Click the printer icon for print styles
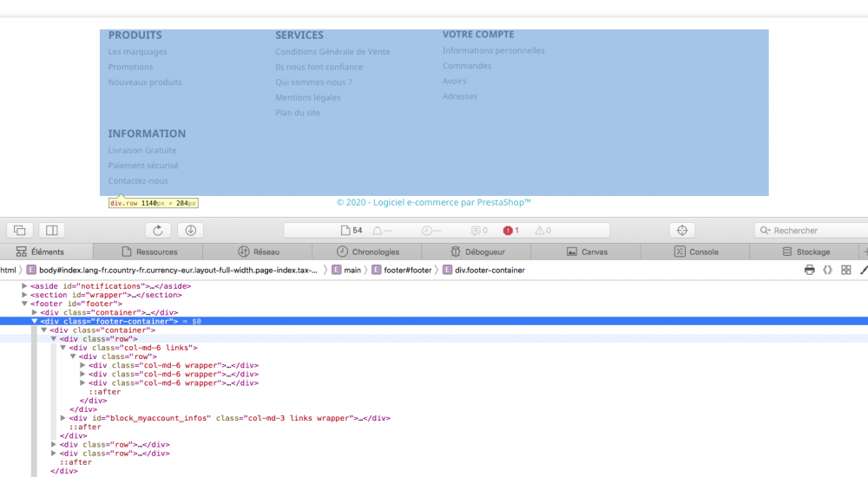 [809, 270]
